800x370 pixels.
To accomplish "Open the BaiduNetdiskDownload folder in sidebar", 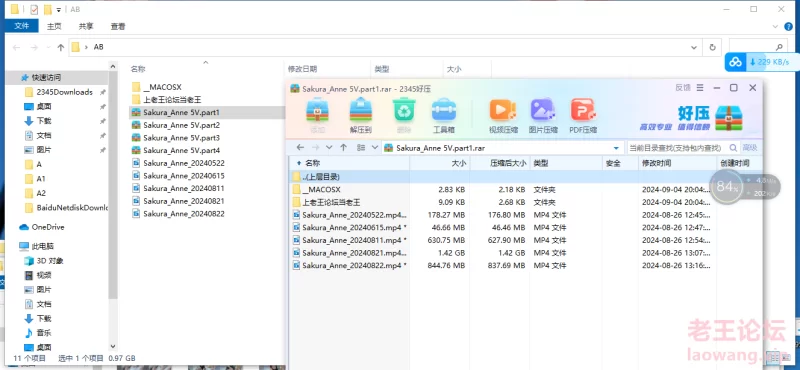I will (66, 208).
